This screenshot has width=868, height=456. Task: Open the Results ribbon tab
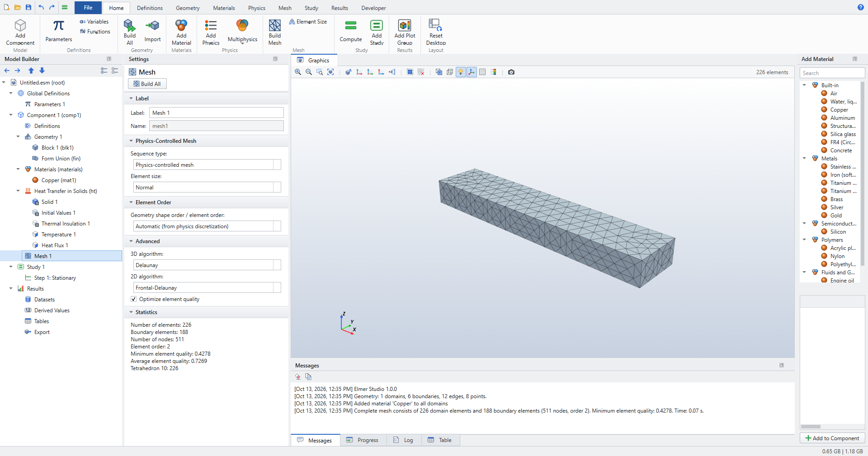click(340, 8)
